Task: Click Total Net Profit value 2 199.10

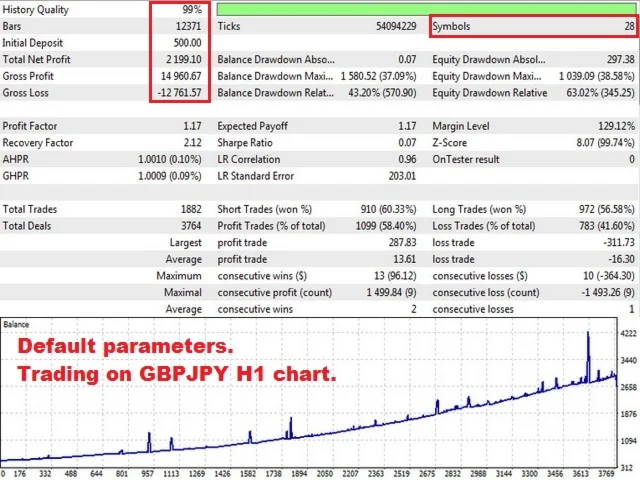Action: click(184, 60)
